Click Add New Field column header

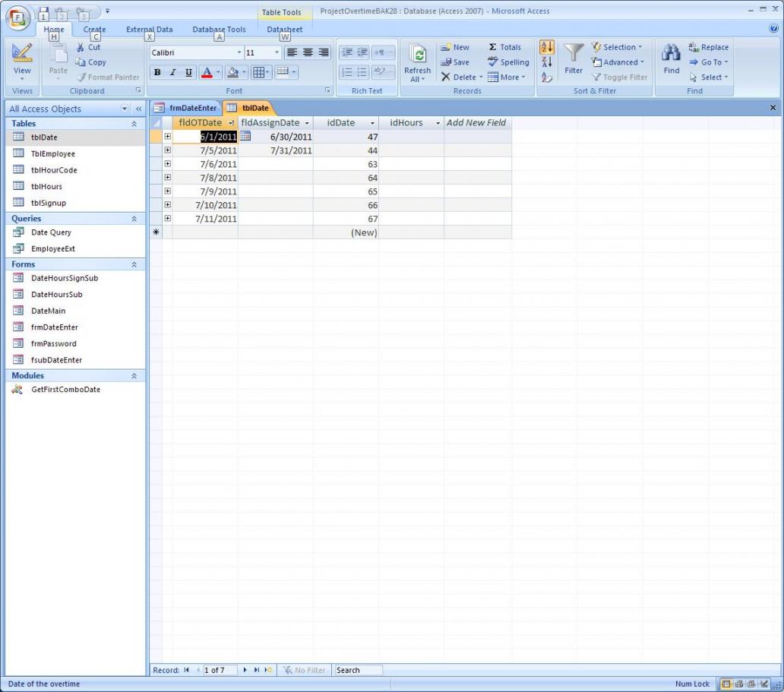478,123
